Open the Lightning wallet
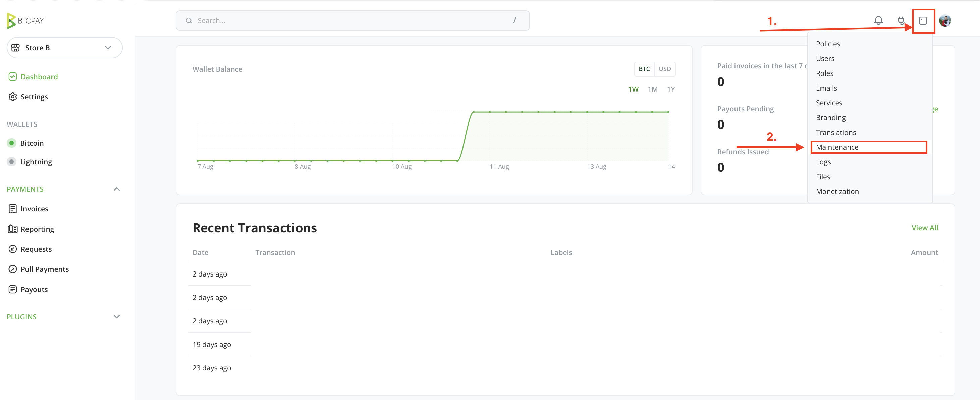This screenshot has width=980, height=400. coord(36,162)
